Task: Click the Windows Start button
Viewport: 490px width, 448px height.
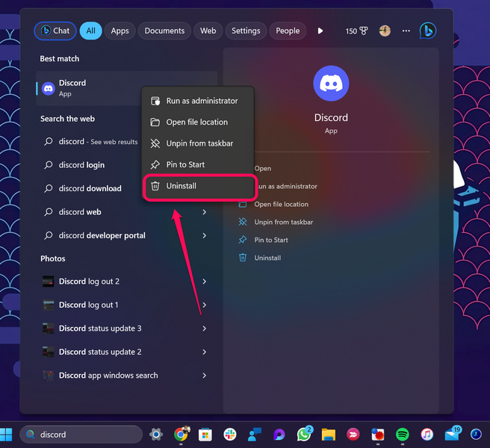Action: 7,434
